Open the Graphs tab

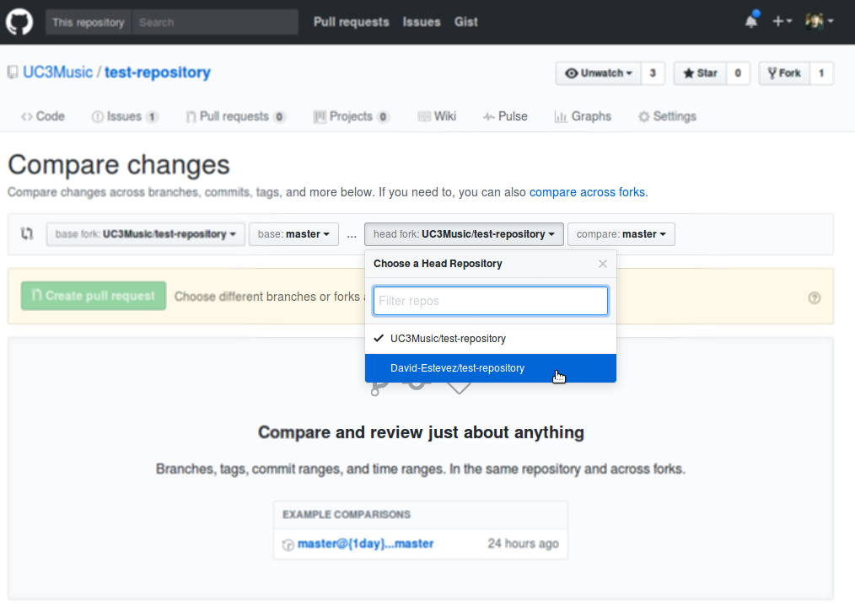point(583,116)
